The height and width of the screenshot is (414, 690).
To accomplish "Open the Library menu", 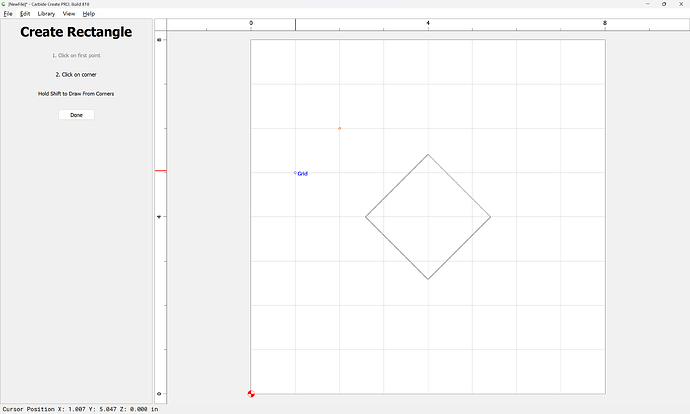I will (x=46, y=14).
